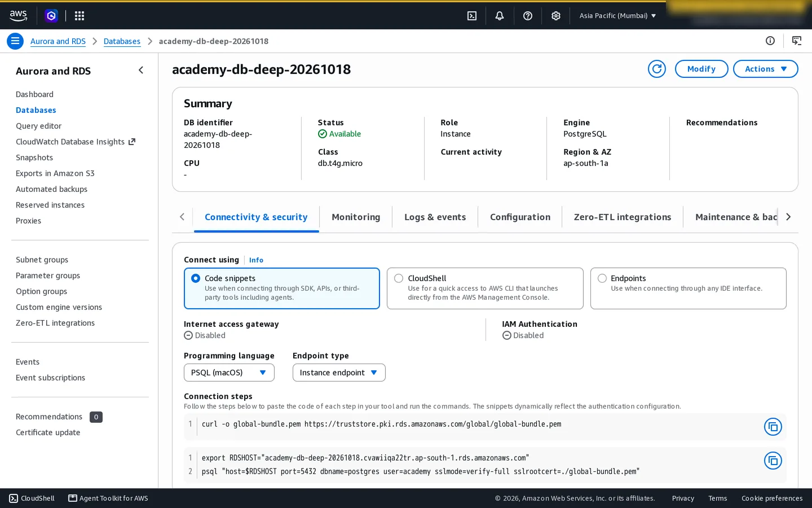The width and height of the screenshot is (812, 508).
Task: Expand the Actions dropdown button
Action: click(x=765, y=69)
